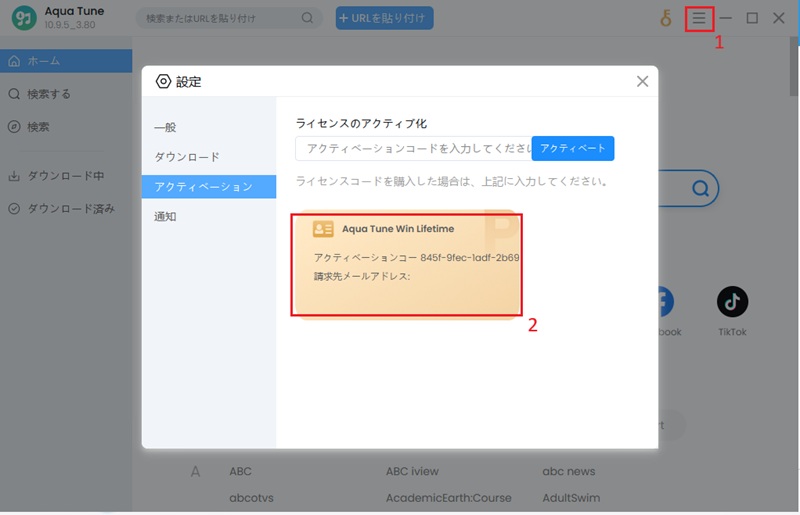Select the アクティベーション settings tab
The image size is (800, 515).
[209, 186]
